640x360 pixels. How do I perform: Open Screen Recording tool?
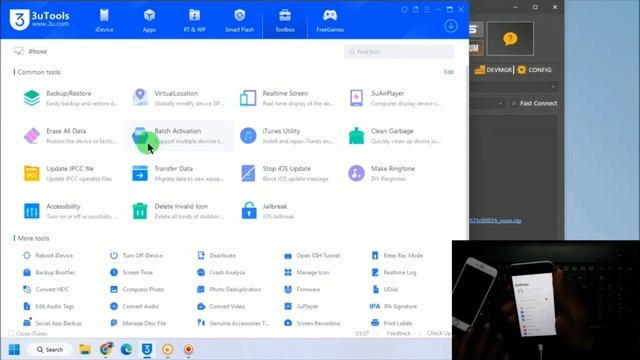[x=312, y=323]
